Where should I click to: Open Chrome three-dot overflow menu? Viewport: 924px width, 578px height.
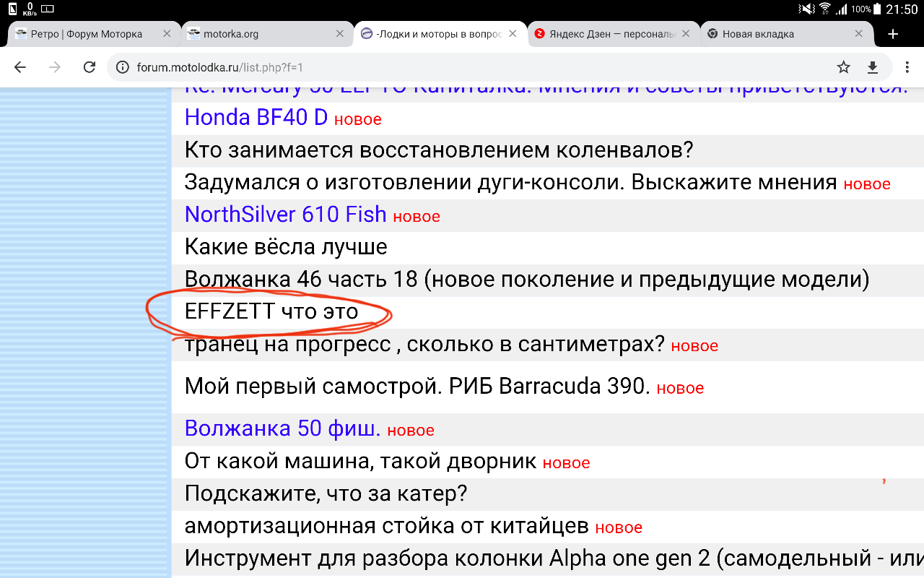click(x=907, y=67)
